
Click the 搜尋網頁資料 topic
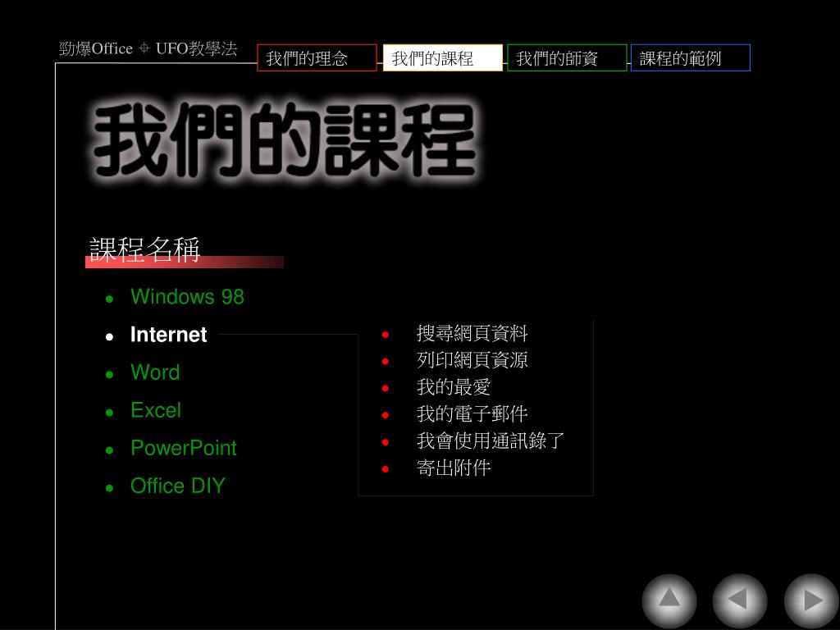(x=472, y=333)
